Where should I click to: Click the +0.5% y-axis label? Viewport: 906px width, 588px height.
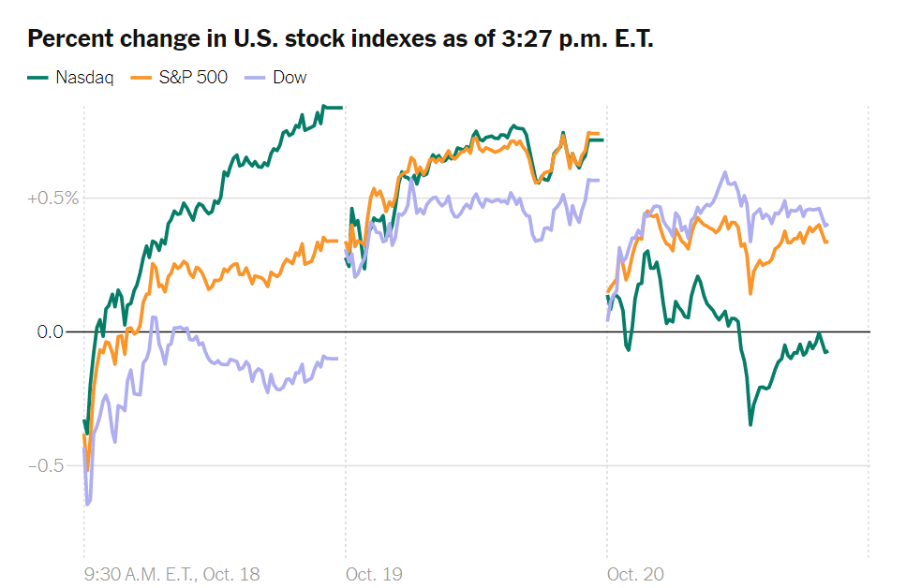52,198
